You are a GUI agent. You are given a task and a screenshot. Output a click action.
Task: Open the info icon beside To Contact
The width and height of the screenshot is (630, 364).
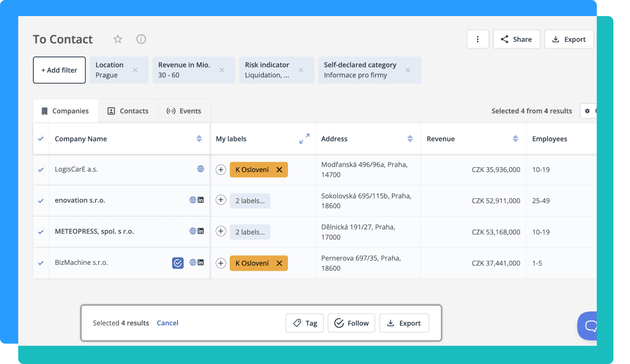pos(141,39)
